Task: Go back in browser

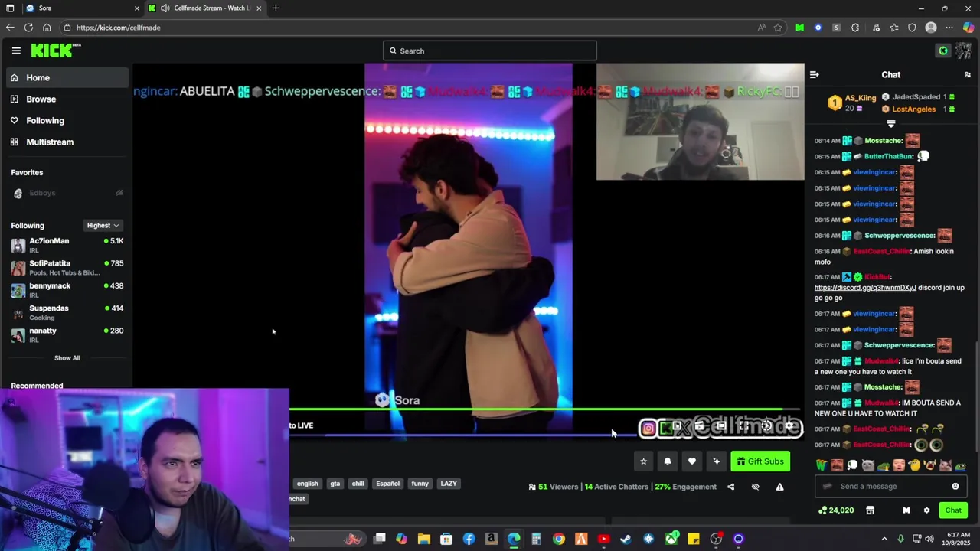Action: [10, 28]
